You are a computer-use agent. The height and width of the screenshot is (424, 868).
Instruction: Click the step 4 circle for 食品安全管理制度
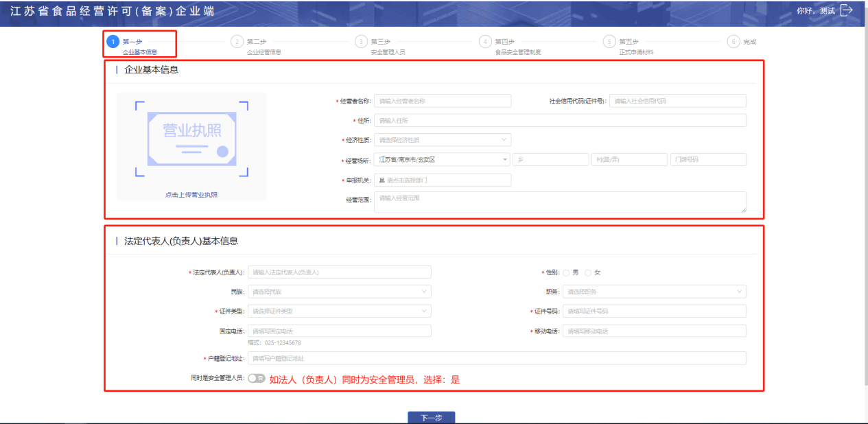tap(486, 41)
